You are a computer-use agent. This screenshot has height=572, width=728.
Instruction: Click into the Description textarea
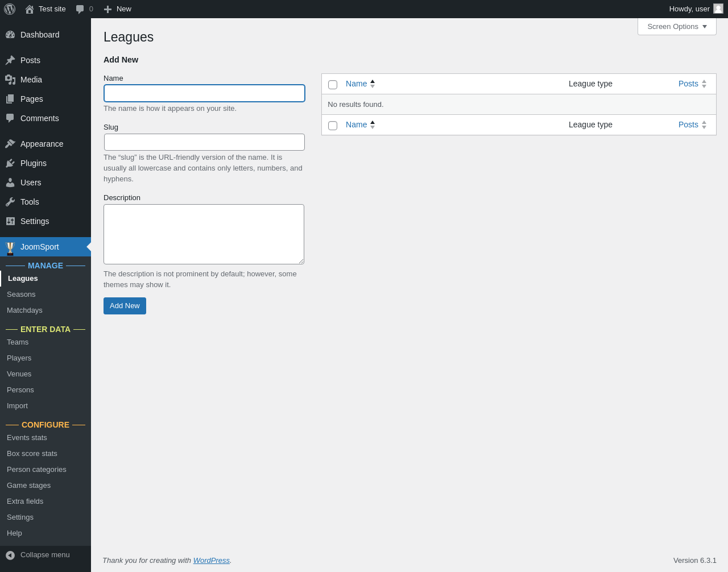204,234
